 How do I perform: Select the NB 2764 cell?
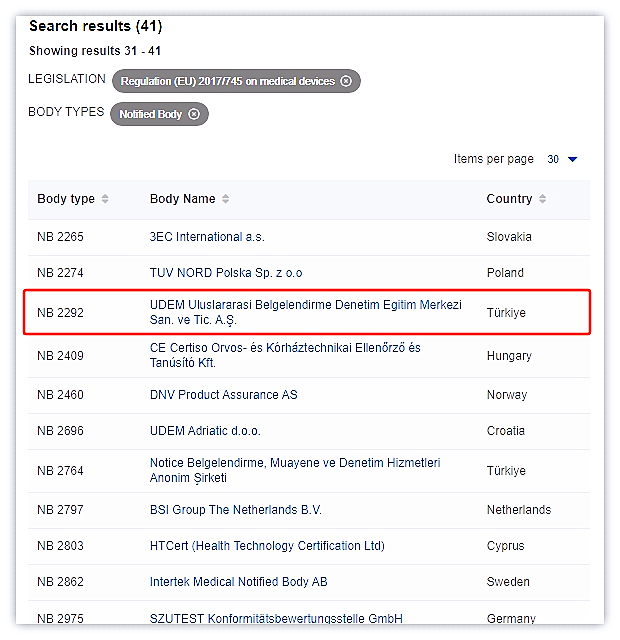coord(60,471)
